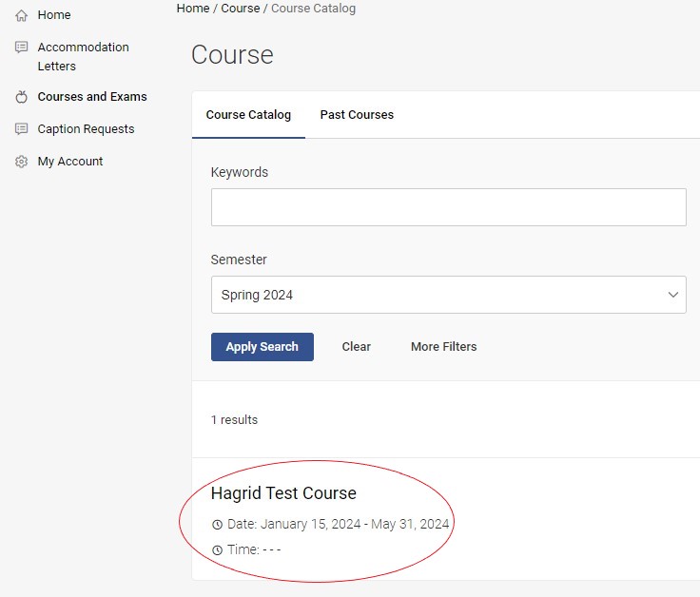Click the Home breadcrumb link
The image size is (700, 597).
(x=193, y=8)
